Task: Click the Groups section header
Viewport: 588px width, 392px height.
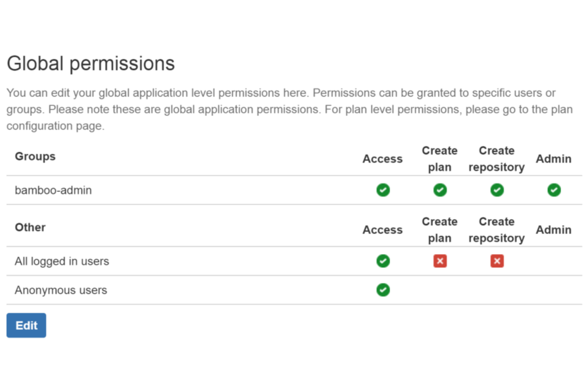Action: coord(35,156)
